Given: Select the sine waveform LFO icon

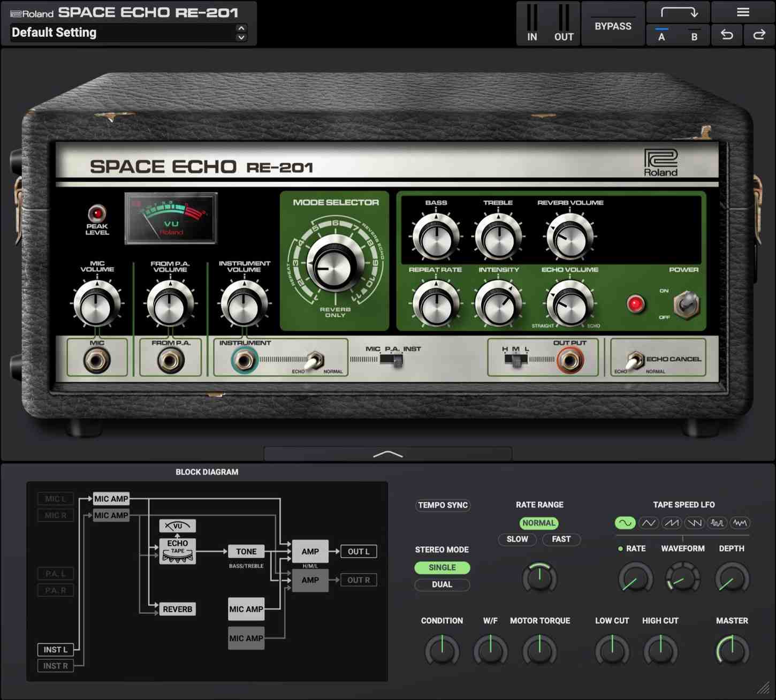Looking at the screenshot, I should (x=625, y=523).
